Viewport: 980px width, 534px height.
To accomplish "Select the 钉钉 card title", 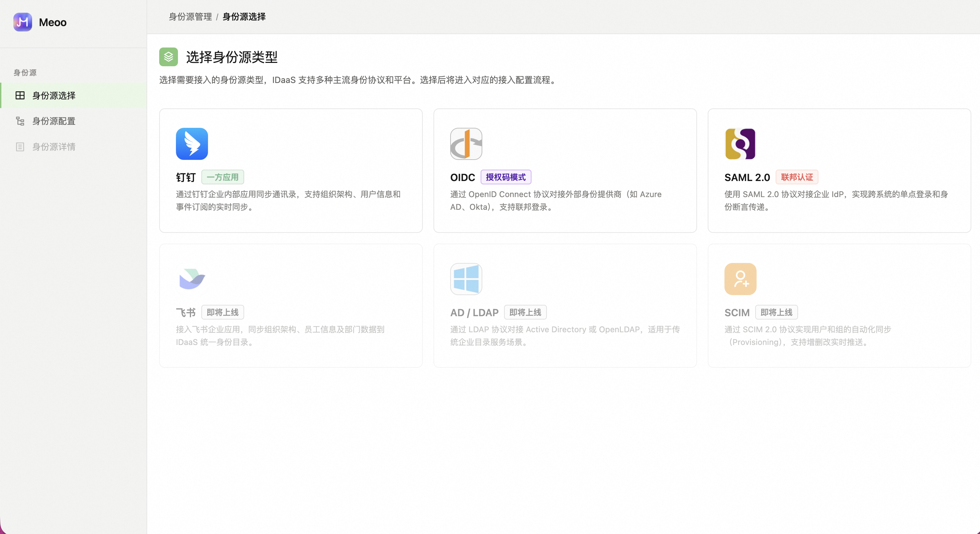I will point(186,177).
